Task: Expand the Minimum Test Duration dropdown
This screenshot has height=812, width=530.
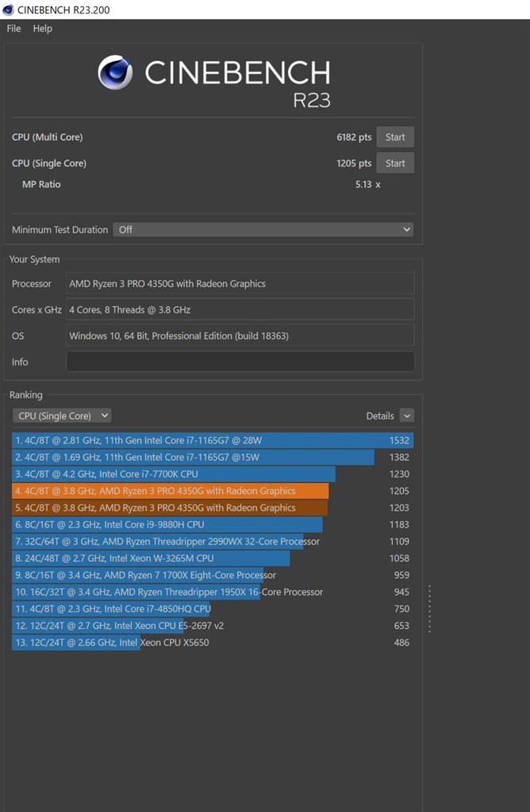Action: coord(263,229)
